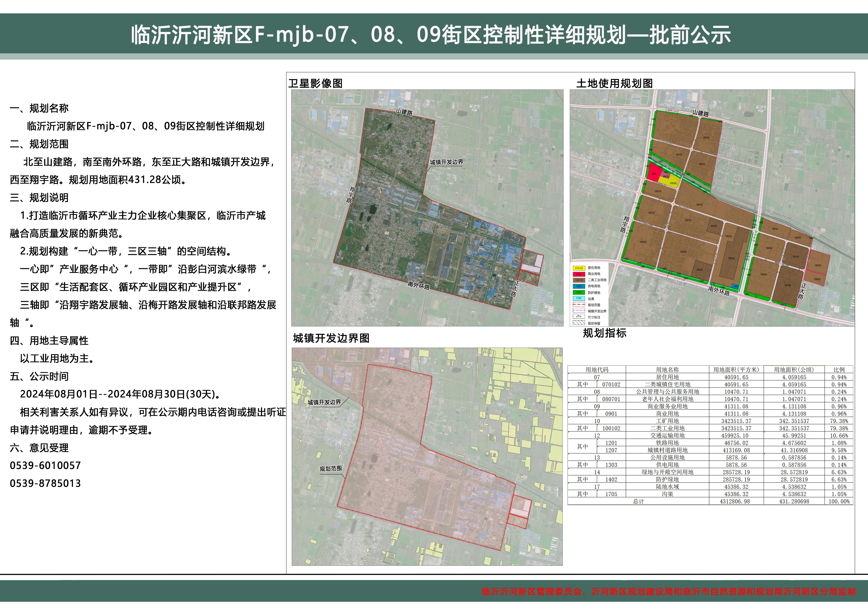Viewport: 868px width, 614px height.
Task: Click the 陆地水域 table cell
Action: point(667,487)
